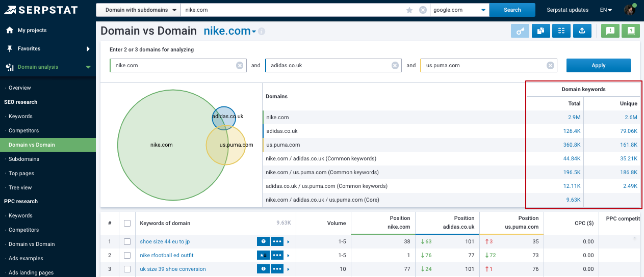
Task: Open more options for 'nike rfootball ed outfit'
Action: tap(277, 255)
